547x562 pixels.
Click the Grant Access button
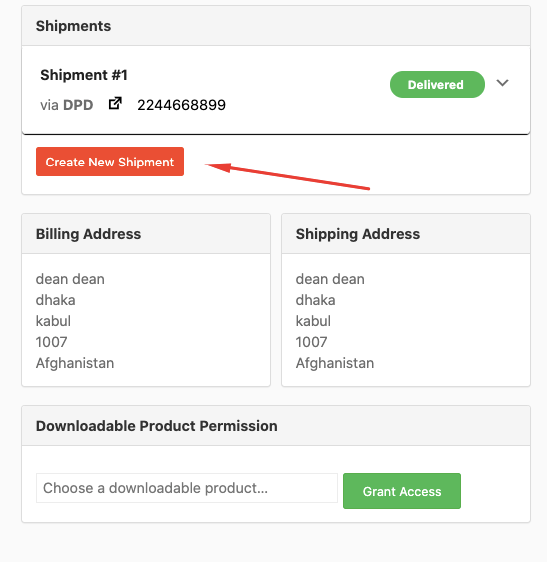click(402, 491)
